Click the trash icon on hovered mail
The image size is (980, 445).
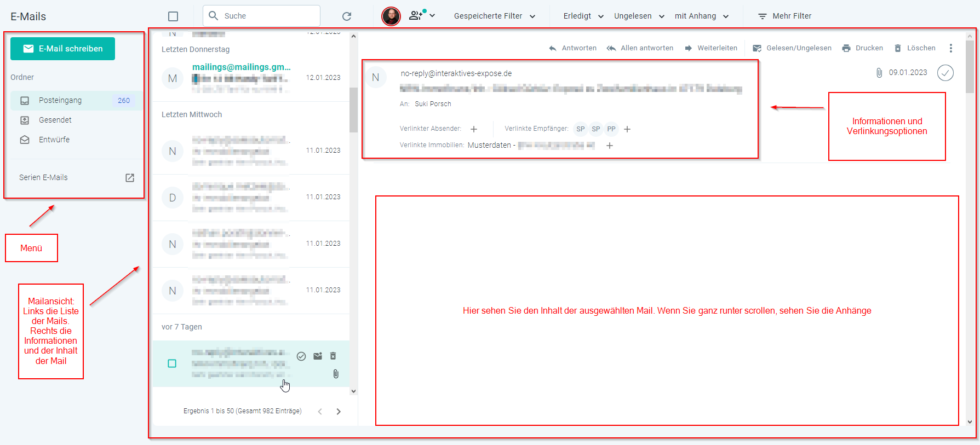click(333, 356)
